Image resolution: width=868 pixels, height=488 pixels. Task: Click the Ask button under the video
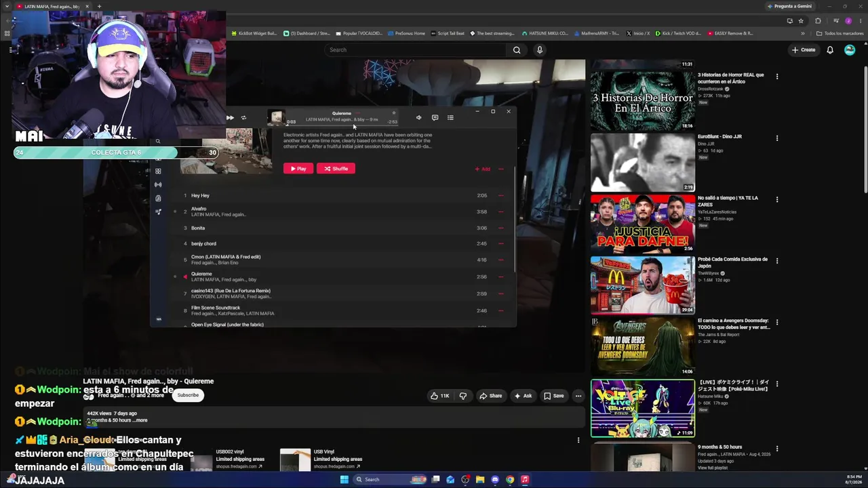[x=523, y=396]
